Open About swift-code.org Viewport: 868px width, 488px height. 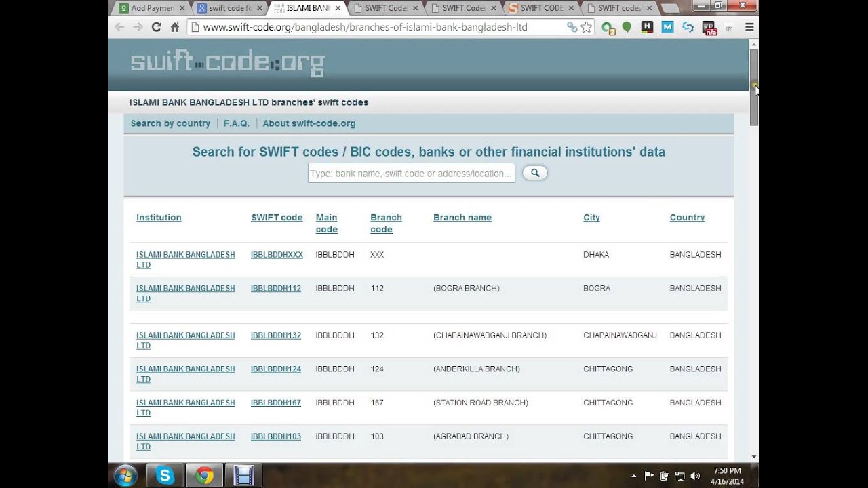click(309, 123)
